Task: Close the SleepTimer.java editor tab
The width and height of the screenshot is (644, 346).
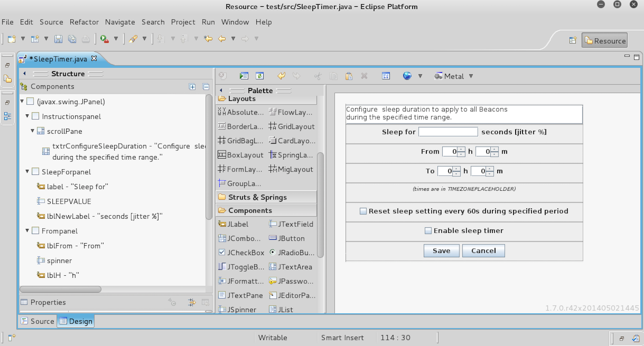Action: click(x=94, y=58)
